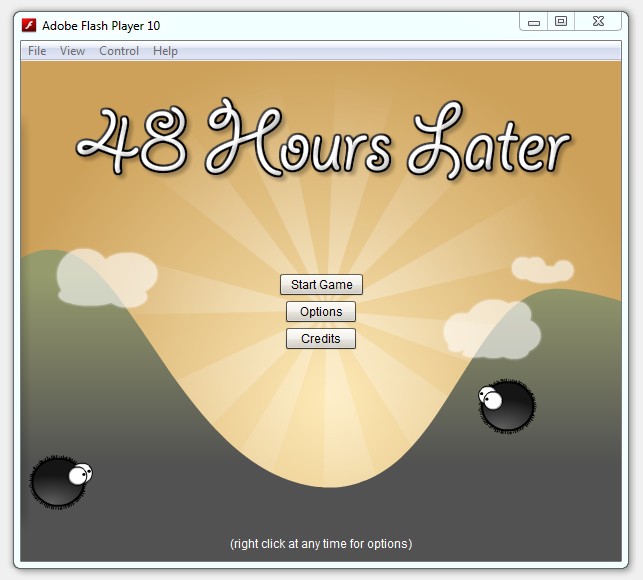643x580 pixels.
Task: Show the game Credits
Action: (321, 339)
